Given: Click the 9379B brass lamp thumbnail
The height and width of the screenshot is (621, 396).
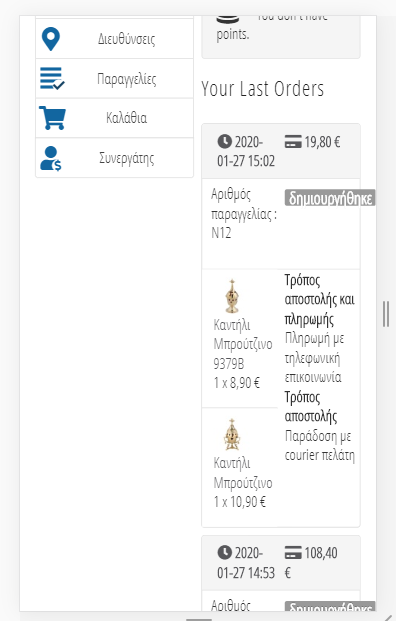Looking at the screenshot, I should pos(232,296).
